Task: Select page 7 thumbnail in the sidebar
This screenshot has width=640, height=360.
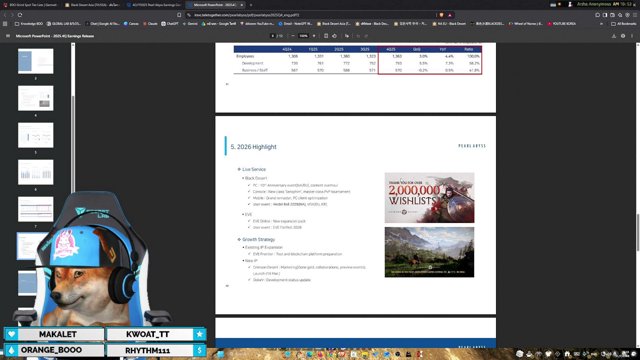Action: point(36,209)
